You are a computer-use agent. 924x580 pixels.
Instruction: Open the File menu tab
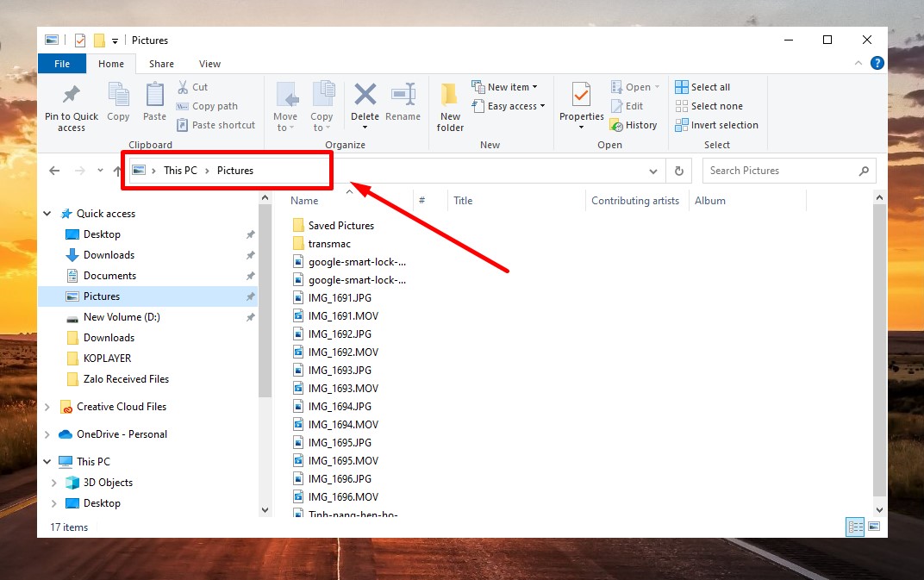[x=62, y=64]
